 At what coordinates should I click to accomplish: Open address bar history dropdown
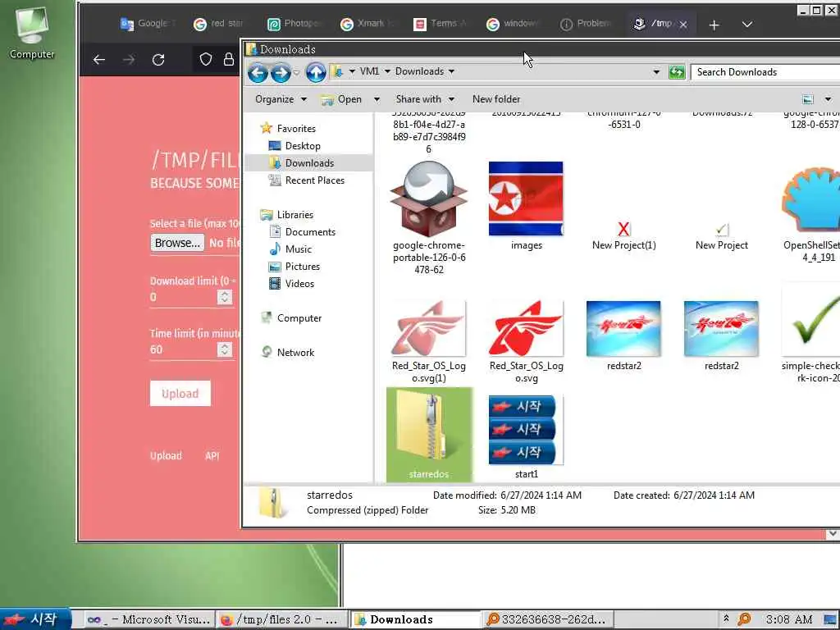tap(656, 72)
